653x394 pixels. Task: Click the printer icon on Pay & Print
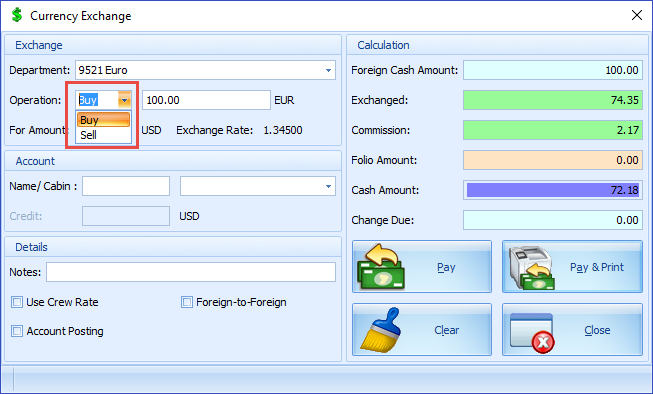(x=533, y=267)
